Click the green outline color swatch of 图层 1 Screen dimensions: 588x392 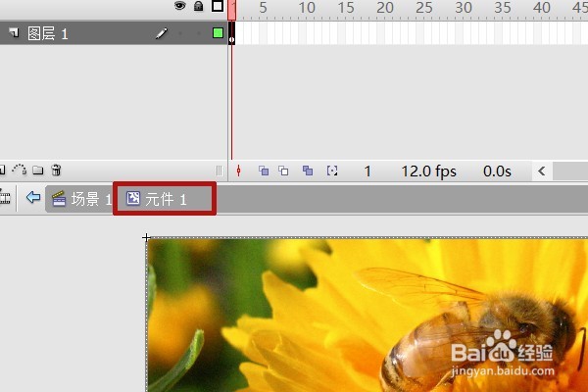point(218,33)
